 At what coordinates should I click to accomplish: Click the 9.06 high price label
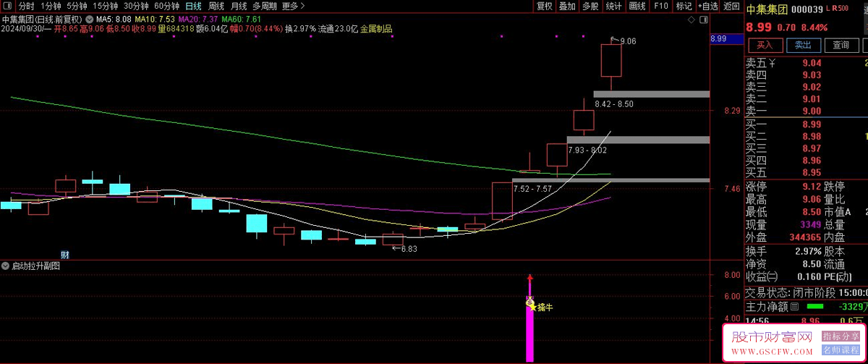point(628,42)
